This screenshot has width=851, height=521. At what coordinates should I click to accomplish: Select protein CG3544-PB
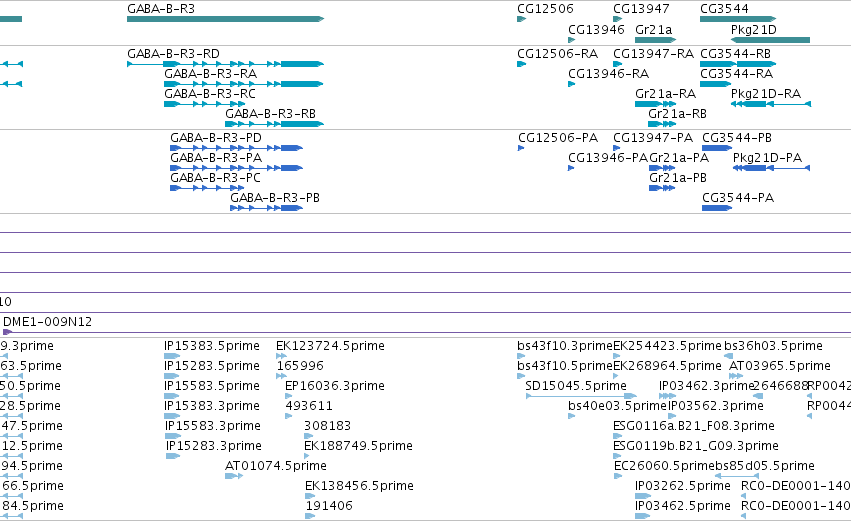pyautogui.click(x=717, y=148)
